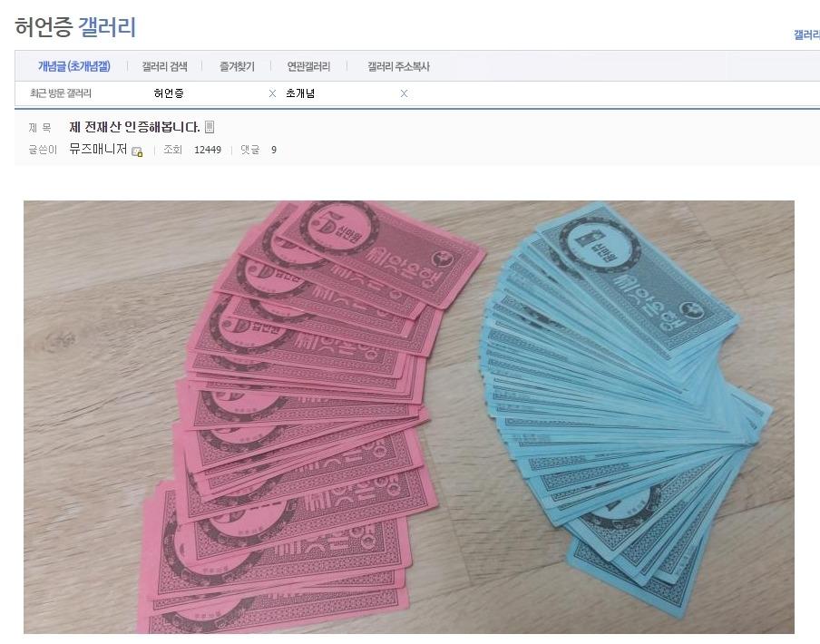Copy address via 갤러리 주소복사

click(x=398, y=66)
